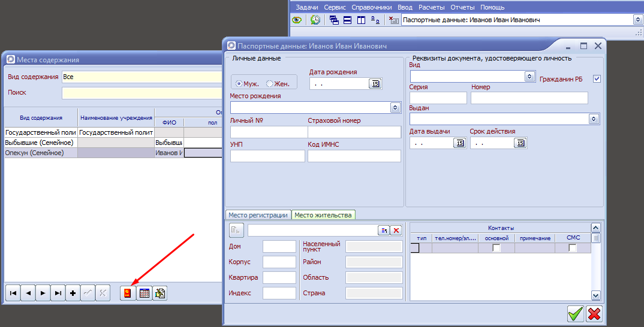Image resolution: width=644 pixels, height=327 pixels.
Task: Expand the Место рождения dropdown
Action: (395, 107)
